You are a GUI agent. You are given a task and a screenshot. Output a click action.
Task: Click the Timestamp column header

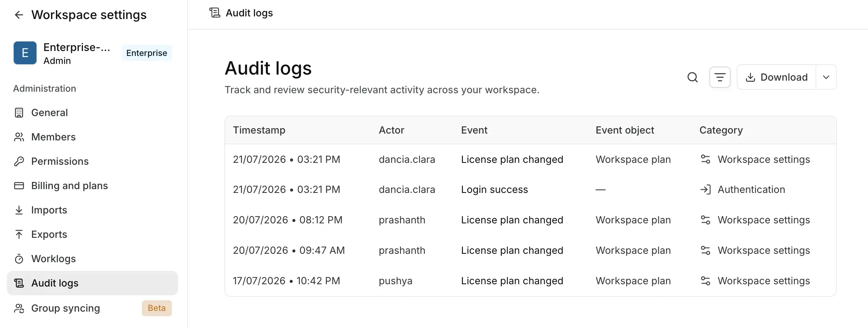tap(259, 130)
